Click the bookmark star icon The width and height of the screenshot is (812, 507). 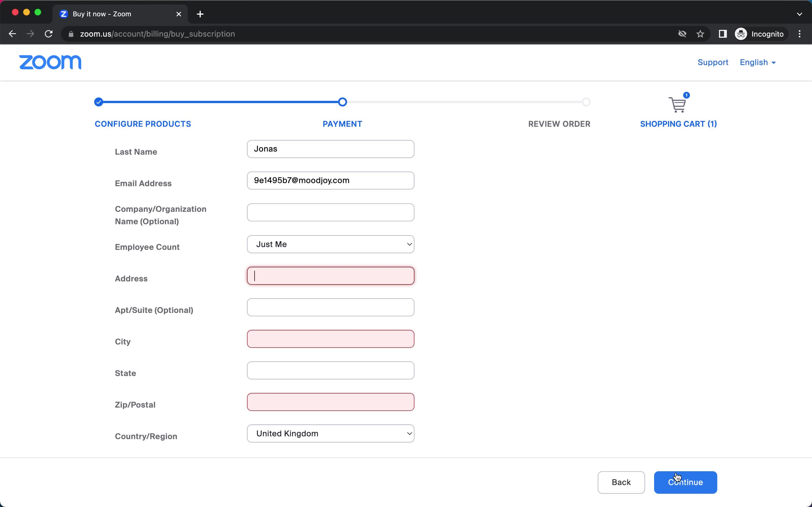(700, 34)
